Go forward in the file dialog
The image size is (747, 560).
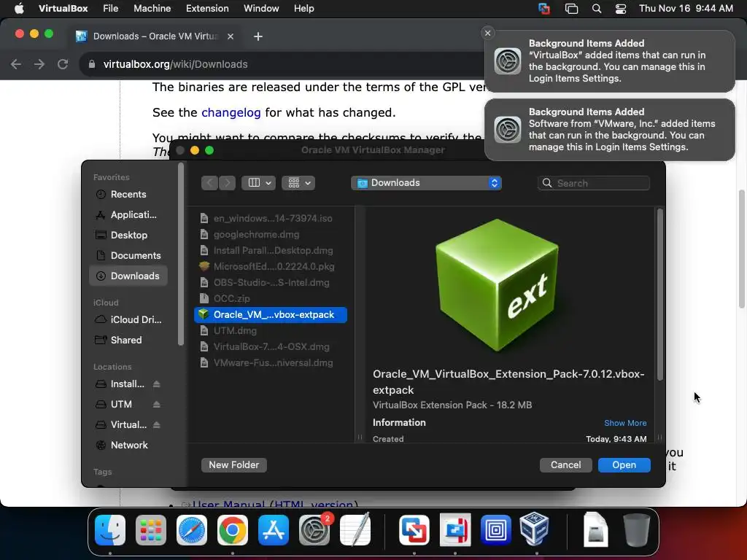pos(228,183)
